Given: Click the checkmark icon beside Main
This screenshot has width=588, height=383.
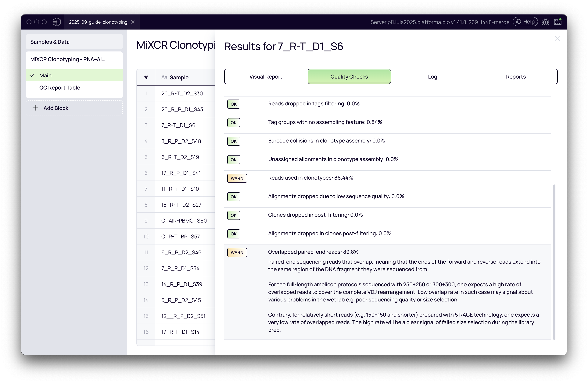Looking at the screenshot, I should 32,76.
